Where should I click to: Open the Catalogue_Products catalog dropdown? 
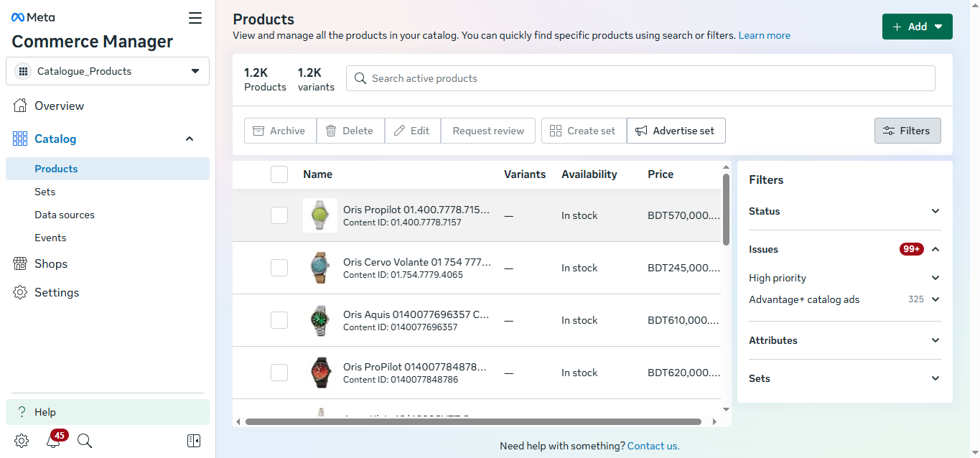point(108,71)
